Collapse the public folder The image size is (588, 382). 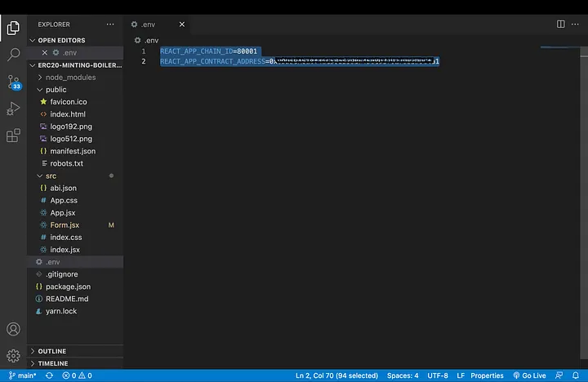pyautogui.click(x=56, y=90)
